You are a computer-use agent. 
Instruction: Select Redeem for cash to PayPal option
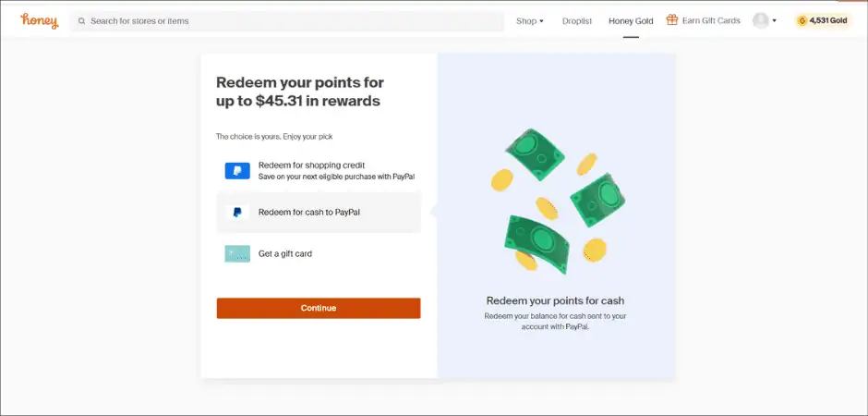(x=319, y=212)
